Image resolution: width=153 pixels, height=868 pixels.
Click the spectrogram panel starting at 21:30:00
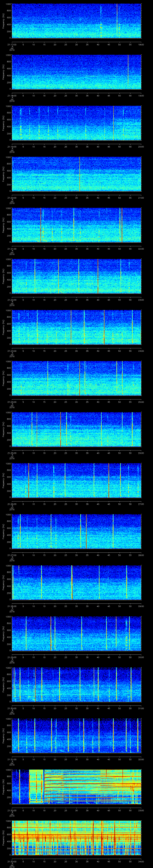pyautogui.click(x=76, y=685)
